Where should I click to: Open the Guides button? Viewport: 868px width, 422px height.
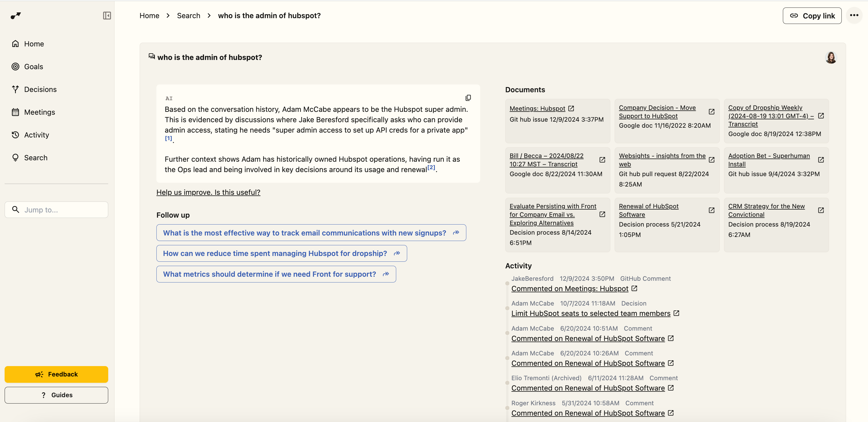56,395
